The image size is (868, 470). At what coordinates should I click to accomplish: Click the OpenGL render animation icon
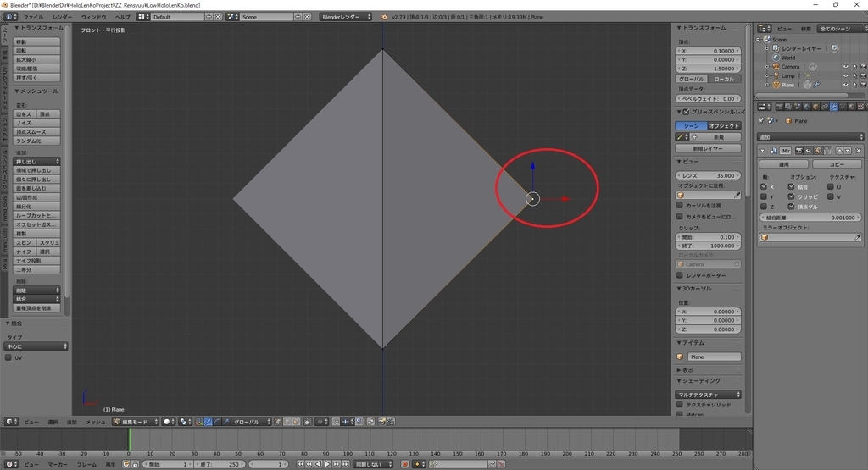[390, 422]
